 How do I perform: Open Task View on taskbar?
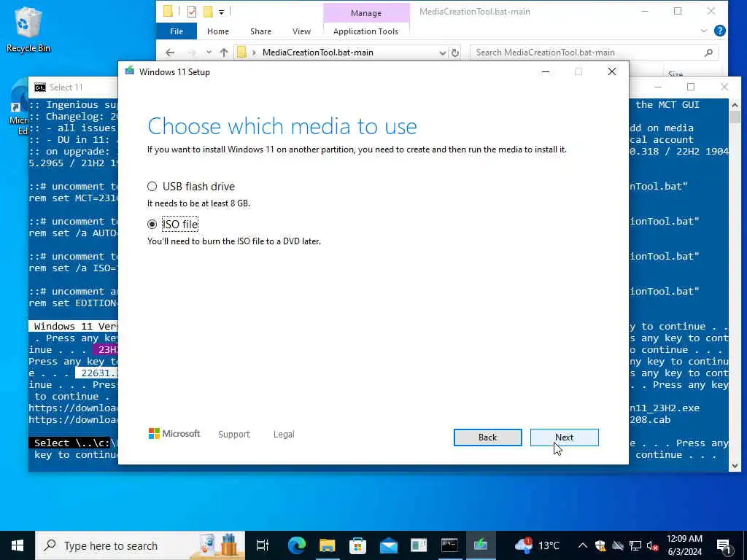pos(263,545)
